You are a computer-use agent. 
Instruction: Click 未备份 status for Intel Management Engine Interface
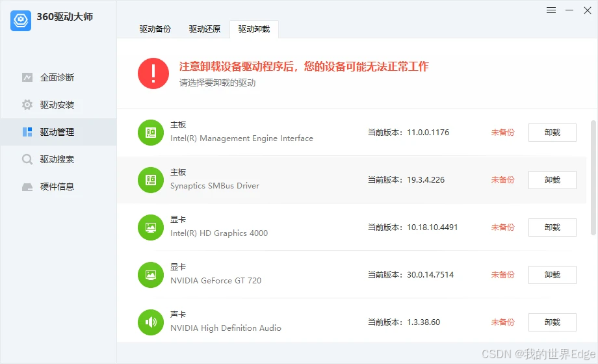pos(502,133)
